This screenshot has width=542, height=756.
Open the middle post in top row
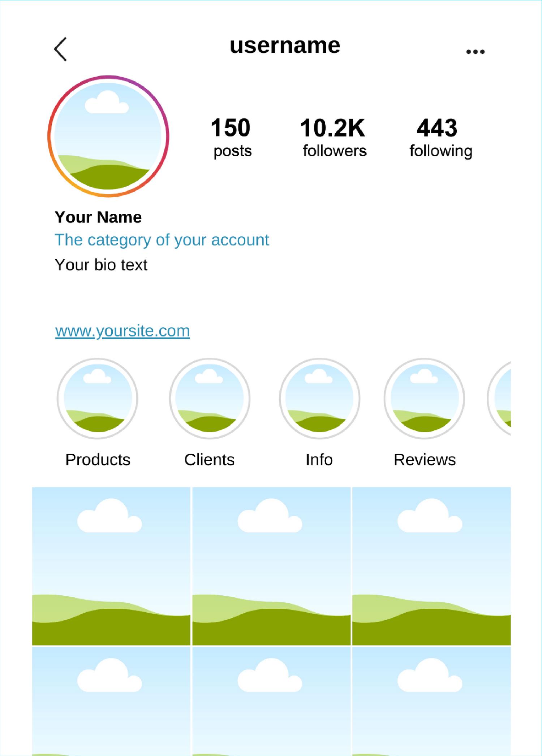point(271,566)
